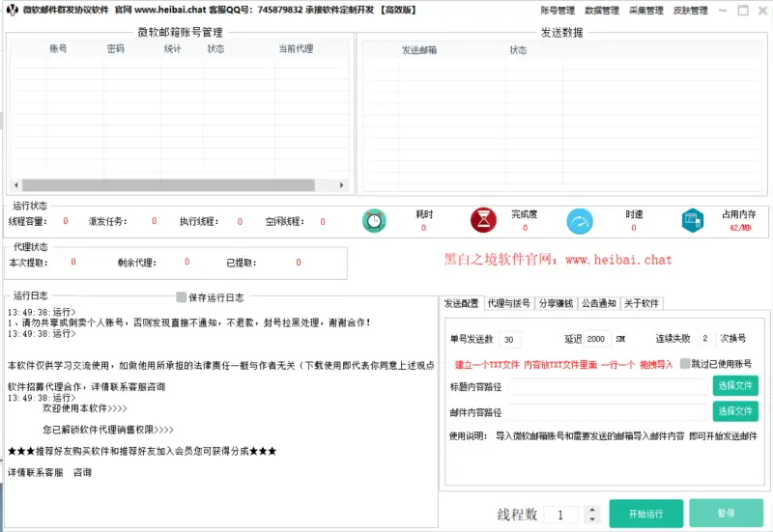Click the blue speedometer speed icon
Viewport: 773px width, 532px height.
[580, 221]
